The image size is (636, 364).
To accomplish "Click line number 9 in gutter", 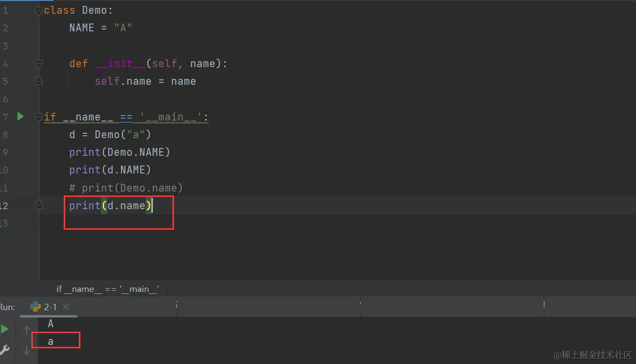I will tap(5, 152).
